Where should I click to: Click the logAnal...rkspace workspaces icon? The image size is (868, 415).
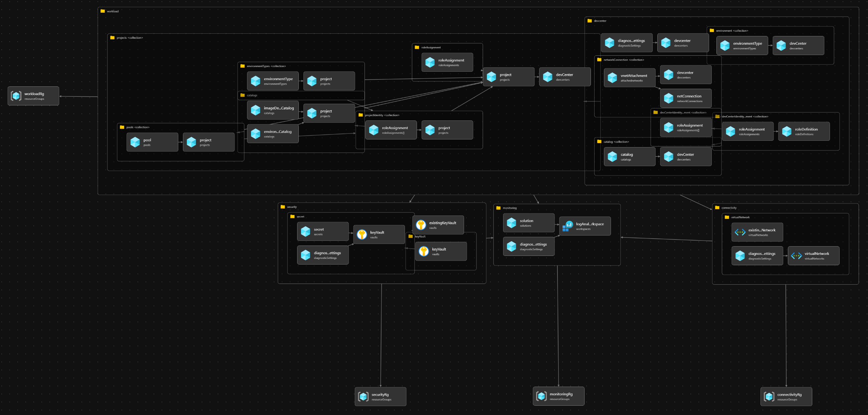tap(568, 226)
